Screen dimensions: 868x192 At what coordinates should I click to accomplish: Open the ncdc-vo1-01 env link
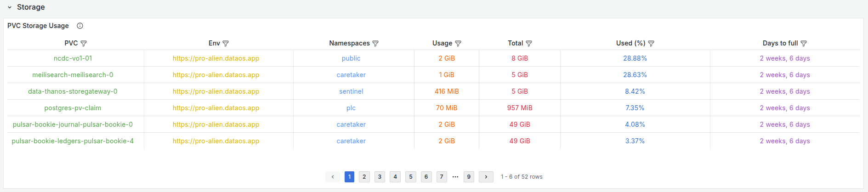pos(216,58)
